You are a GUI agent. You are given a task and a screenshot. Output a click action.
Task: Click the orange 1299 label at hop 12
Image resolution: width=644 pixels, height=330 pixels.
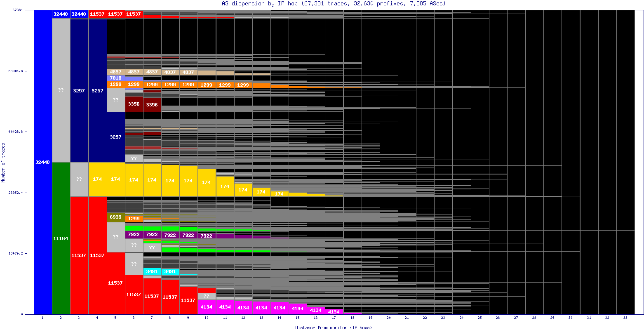pos(243,85)
